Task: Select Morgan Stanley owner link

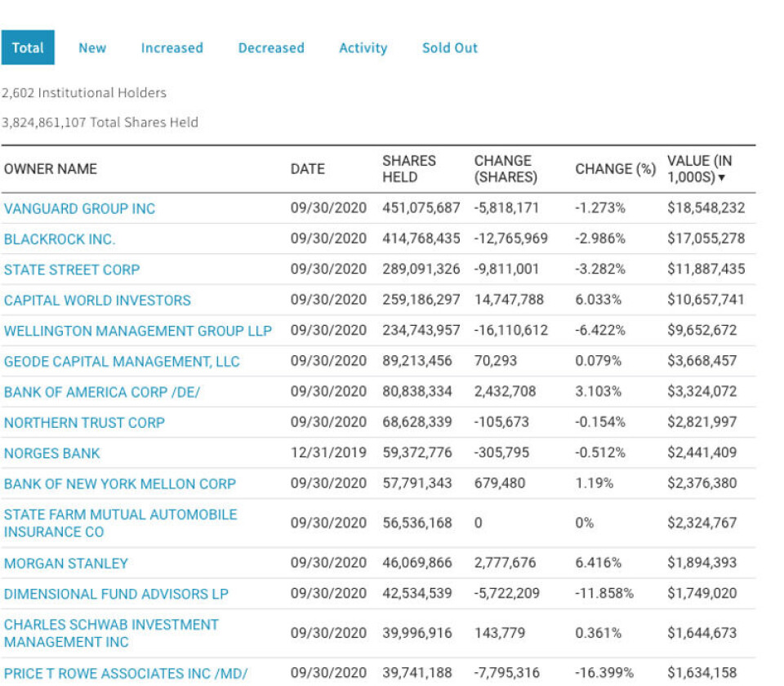Action: click(x=66, y=563)
